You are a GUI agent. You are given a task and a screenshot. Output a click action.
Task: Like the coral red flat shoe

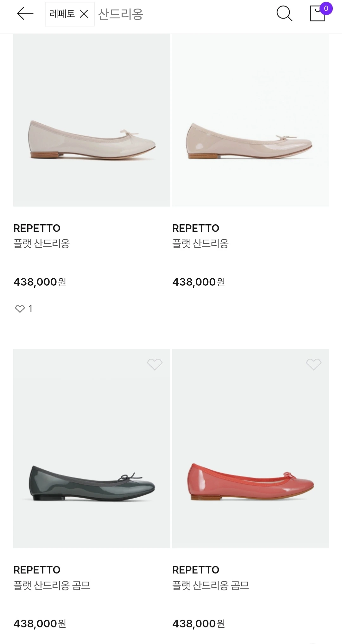[313, 364]
